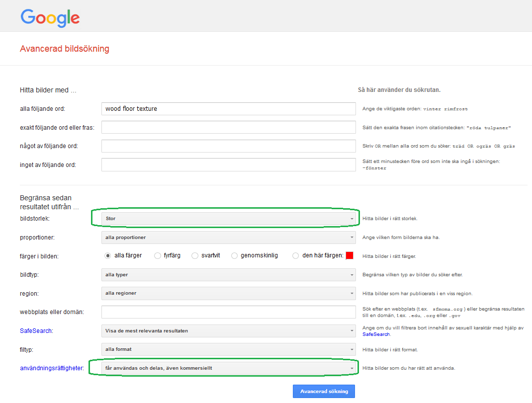Enable the genomskinlig color option
Screen dimensions: 532x403
pyautogui.click(x=234, y=255)
